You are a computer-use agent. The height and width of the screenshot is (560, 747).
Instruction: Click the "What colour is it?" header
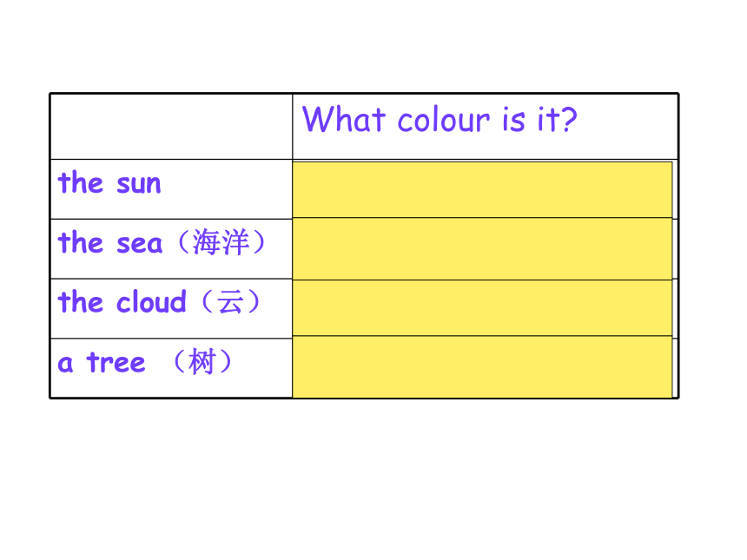click(440, 120)
